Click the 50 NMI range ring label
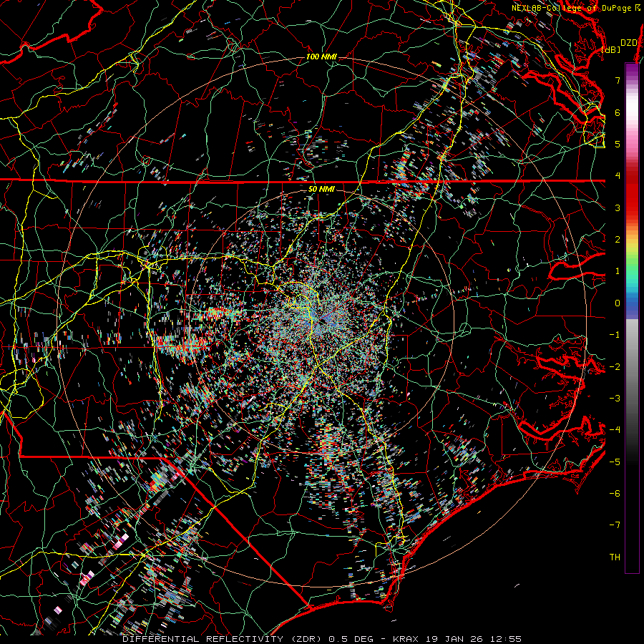Screen dimensions: 644x644 [321, 189]
